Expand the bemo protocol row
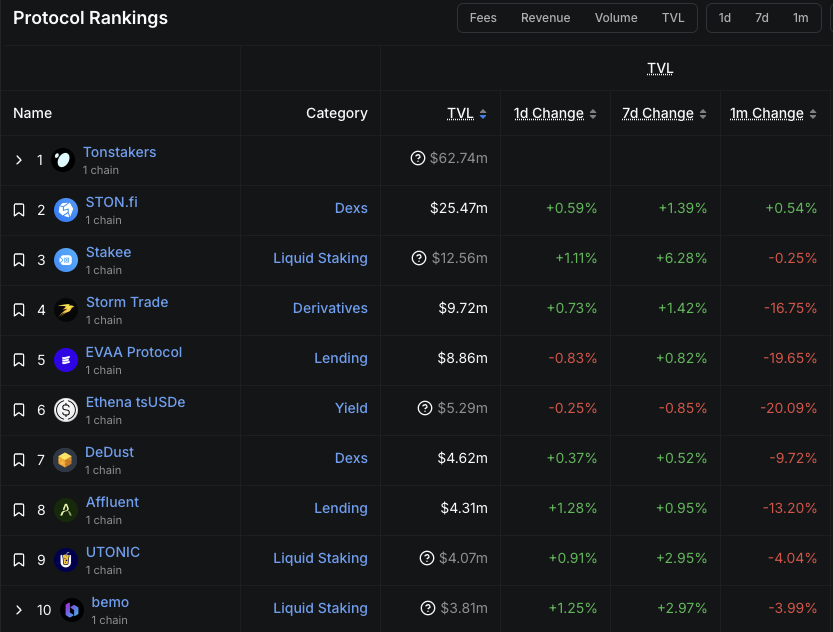The width and height of the screenshot is (833, 632). (x=19, y=610)
